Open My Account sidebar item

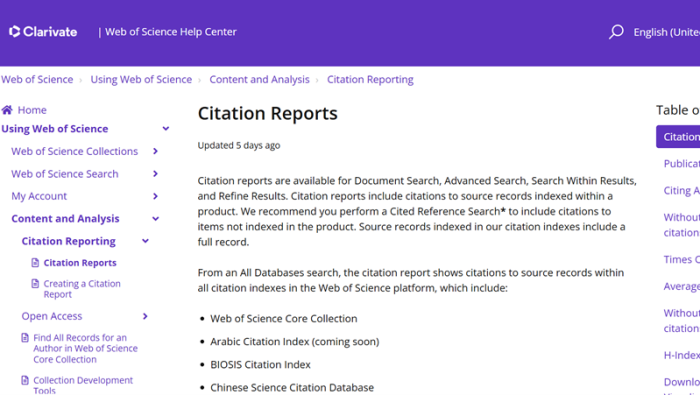click(x=39, y=196)
